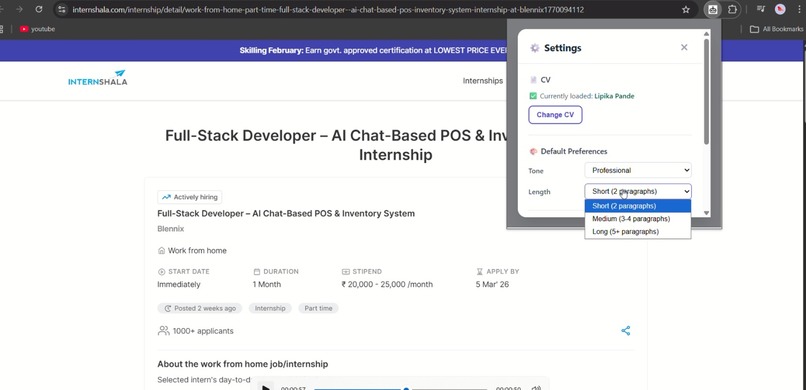Click the loaded CV name Lipika Pande
806x390 pixels.
[614, 96]
